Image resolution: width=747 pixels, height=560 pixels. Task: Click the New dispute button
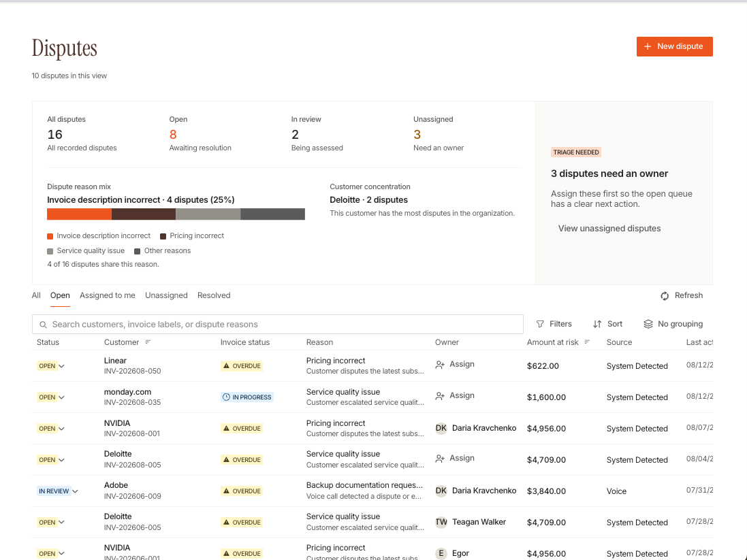click(x=674, y=47)
